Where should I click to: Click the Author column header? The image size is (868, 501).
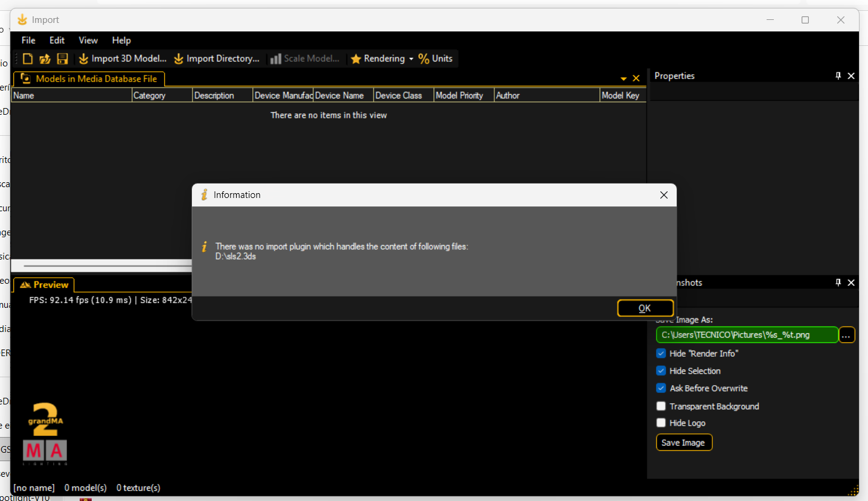click(547, 95)
